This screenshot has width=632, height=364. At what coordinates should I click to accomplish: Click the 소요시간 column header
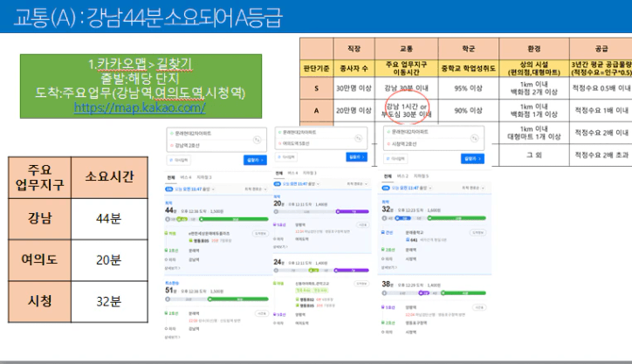pos(109,177)
